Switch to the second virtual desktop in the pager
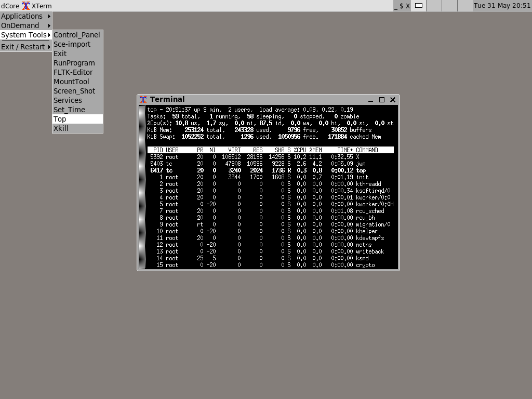Viewport: 532px width, 399px height. (434, 6)
